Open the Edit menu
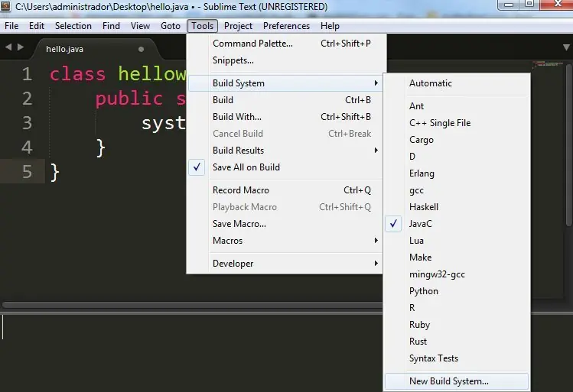 click(37, 26)
